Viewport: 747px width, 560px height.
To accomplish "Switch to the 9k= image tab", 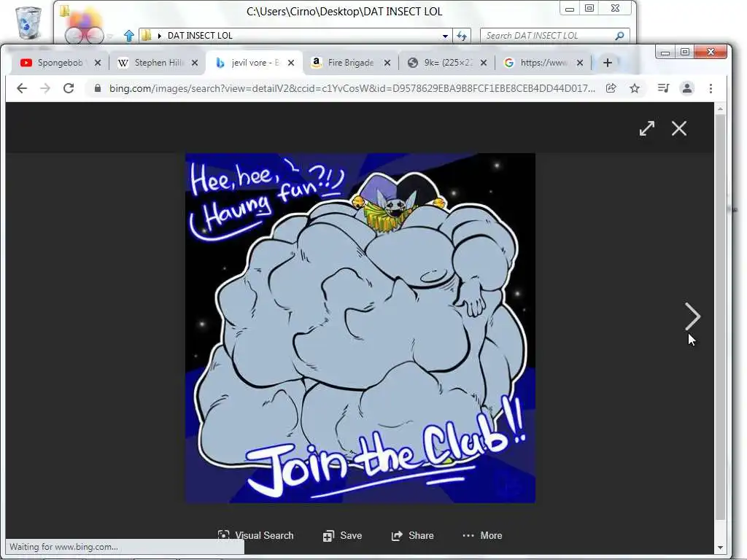I will pos(446,63).
